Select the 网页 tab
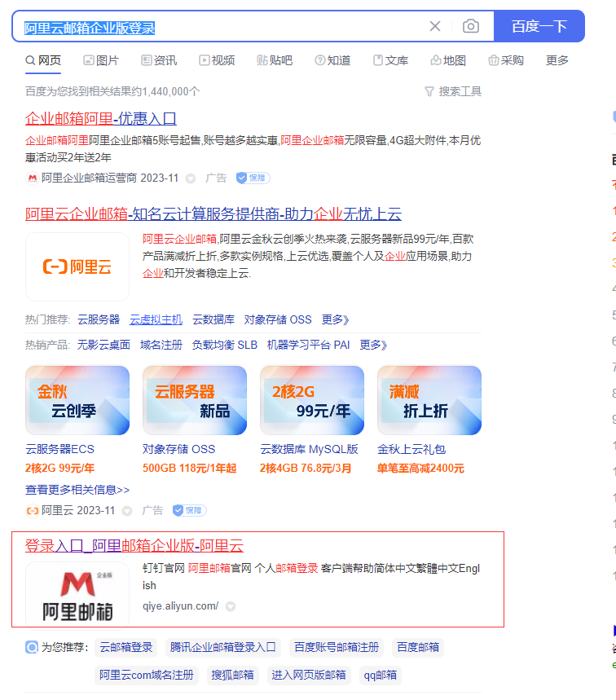The width and height of the screenshot is (616, 700). pyautogui.click(x=43, y=60)
